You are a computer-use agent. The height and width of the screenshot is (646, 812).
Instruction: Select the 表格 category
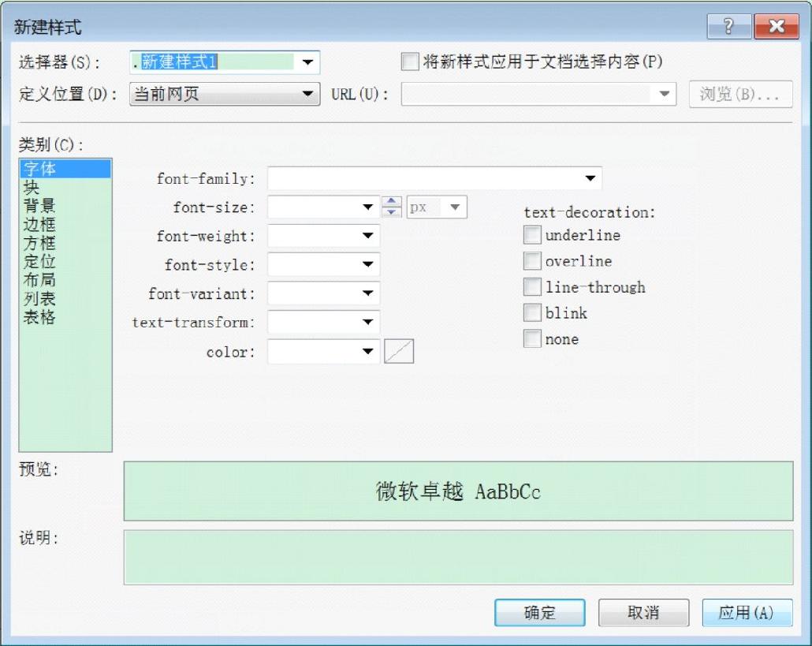65,317
